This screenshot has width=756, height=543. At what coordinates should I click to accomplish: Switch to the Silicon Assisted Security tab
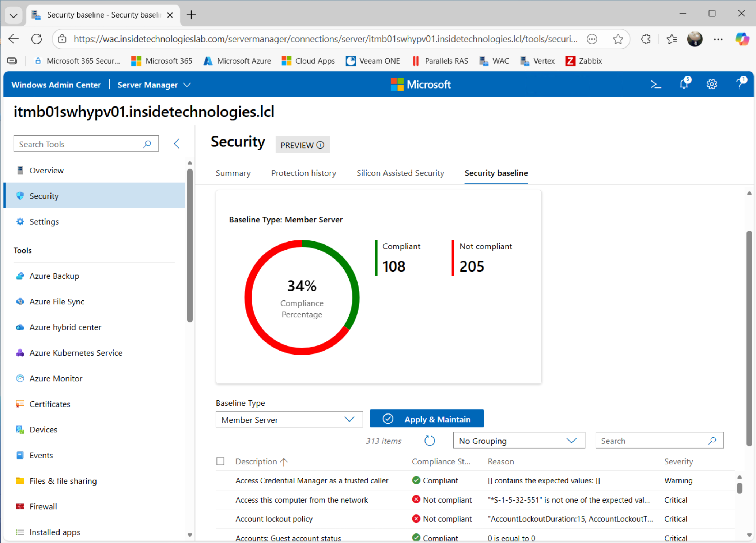pos(400,173)
